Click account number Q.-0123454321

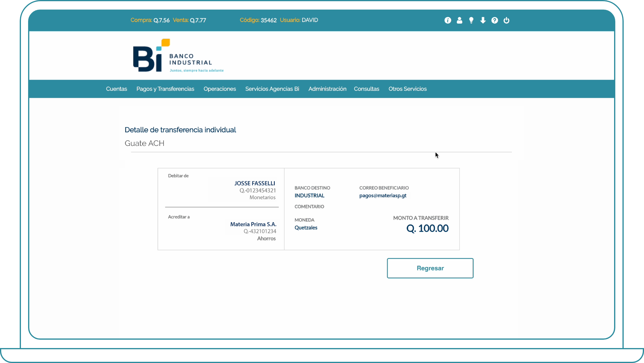click(x=258, y=190)
